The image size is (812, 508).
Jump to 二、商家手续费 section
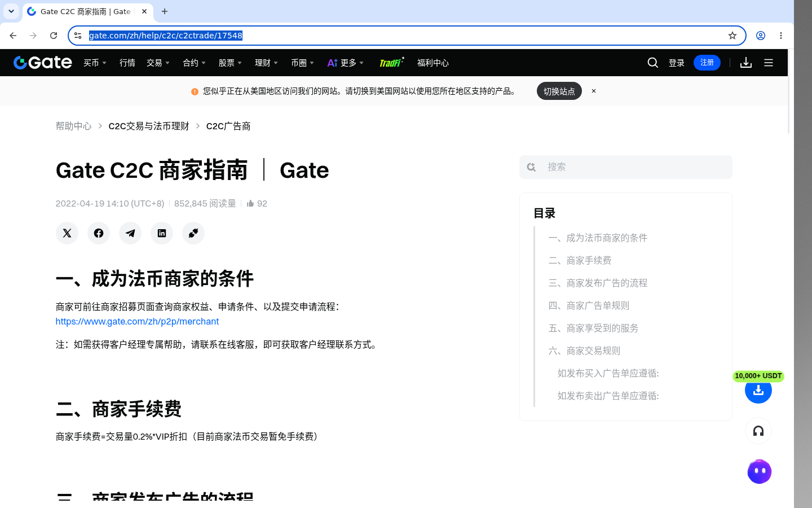[x=580, y=260]
